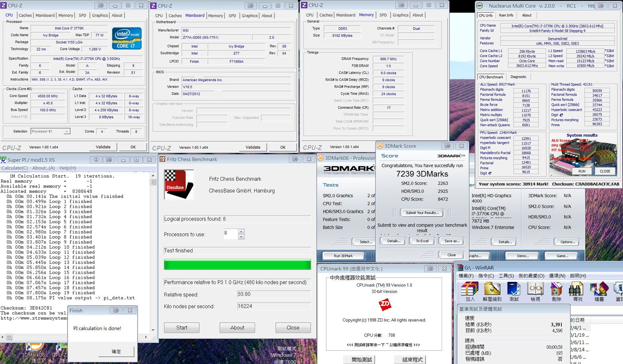The height and width of the screenshot is (364, 623).
Task: Switch to Ram Info tab in Nuclearus
Action: click(506, 15)
